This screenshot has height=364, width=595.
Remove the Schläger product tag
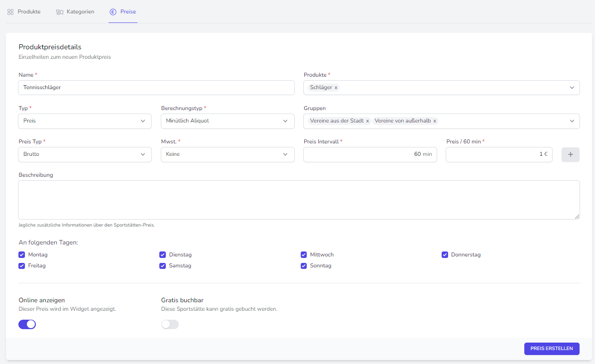click(336, 88)
